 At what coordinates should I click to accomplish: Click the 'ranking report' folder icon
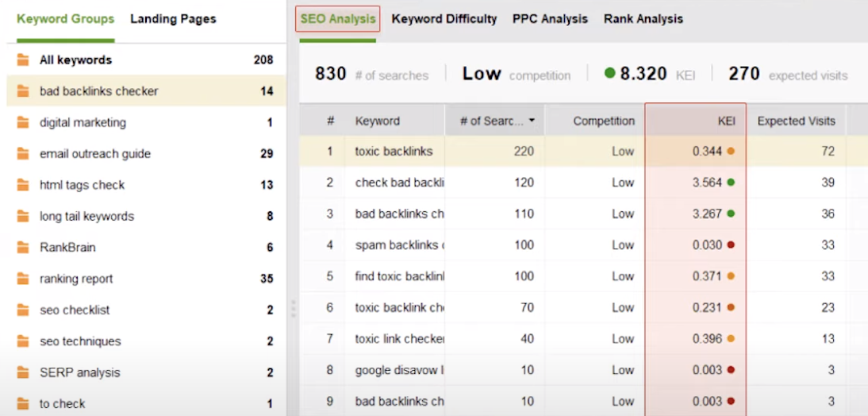[x=23, y=279]
